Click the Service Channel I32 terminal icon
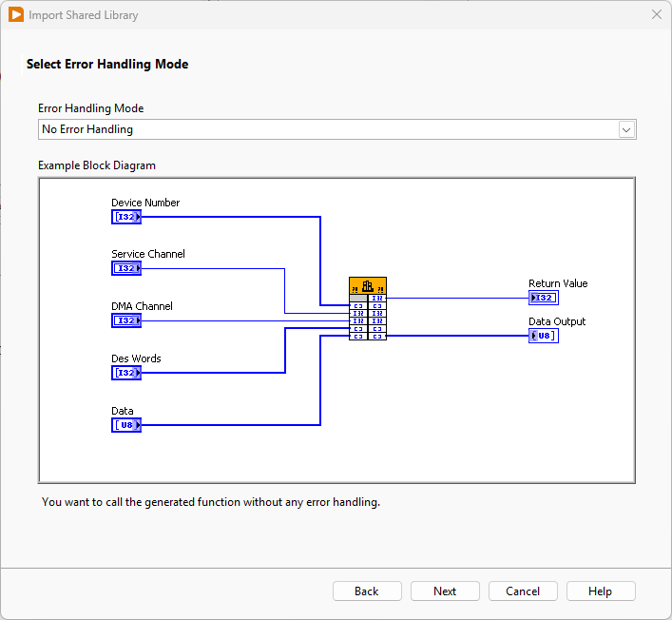This screenshot has height=620, width=672. coord(125,268)
